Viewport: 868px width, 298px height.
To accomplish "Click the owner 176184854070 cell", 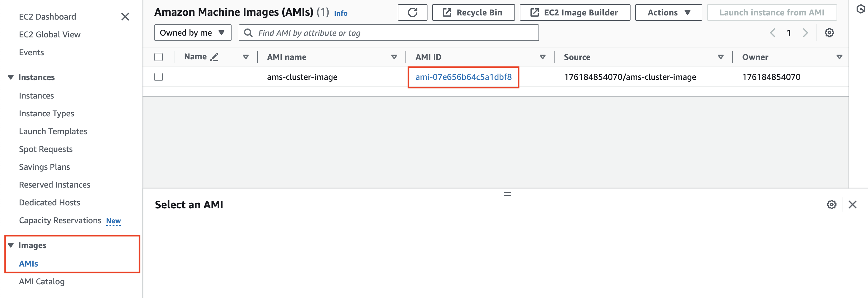I will [x=771, y=77].
